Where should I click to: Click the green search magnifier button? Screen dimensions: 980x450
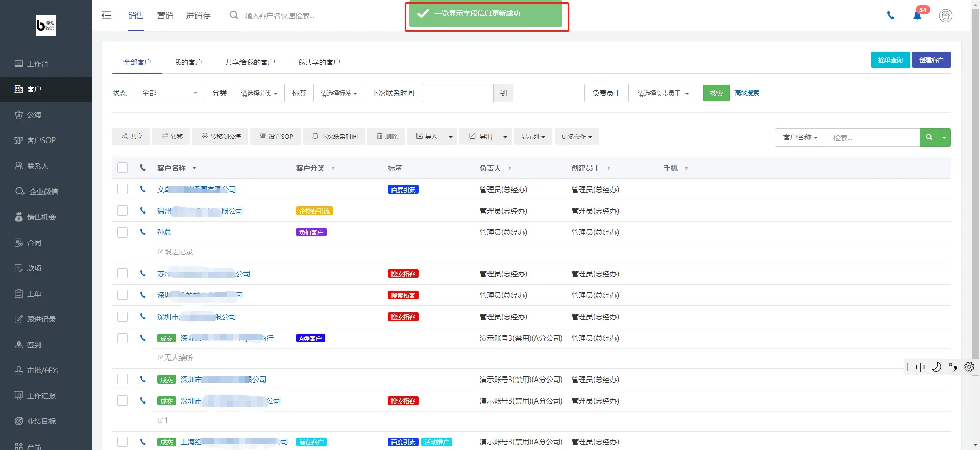[x=929, y=137]
